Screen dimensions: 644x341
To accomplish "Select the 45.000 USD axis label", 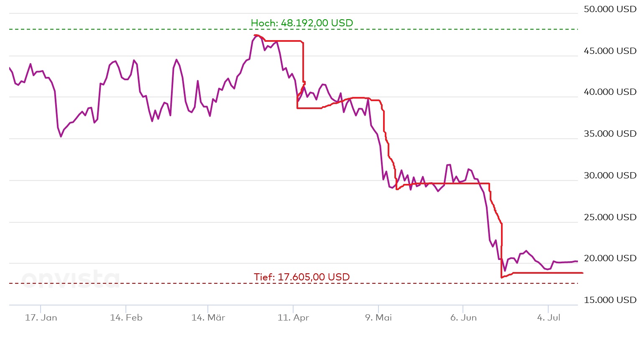I will 610,51.
